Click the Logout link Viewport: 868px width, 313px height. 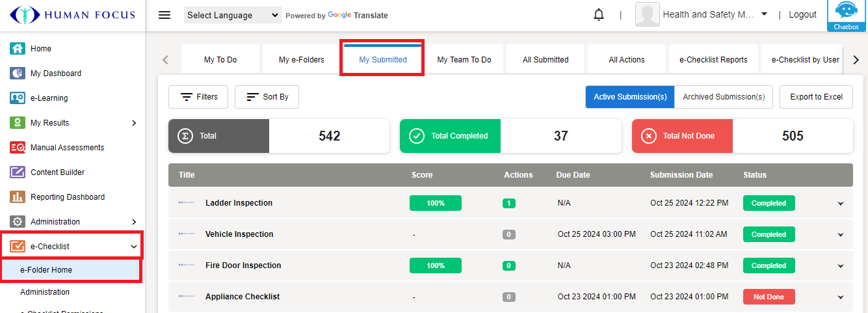[x=802, y=15]
